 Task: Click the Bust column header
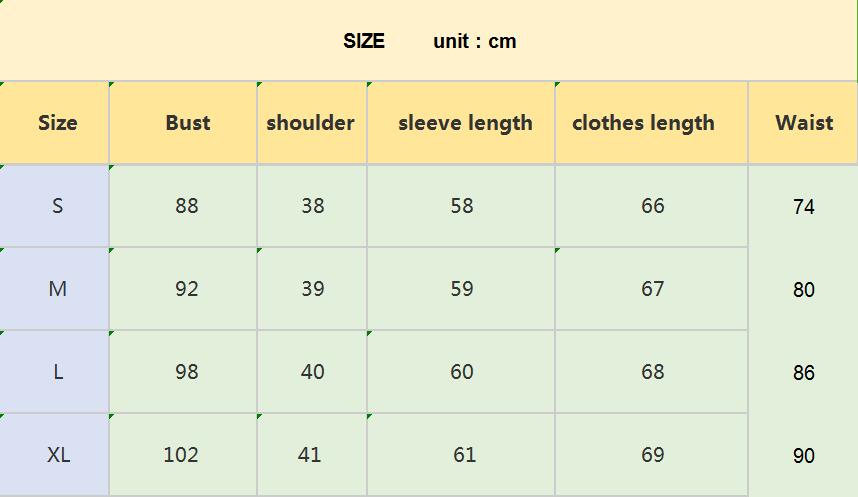point(187,123)
